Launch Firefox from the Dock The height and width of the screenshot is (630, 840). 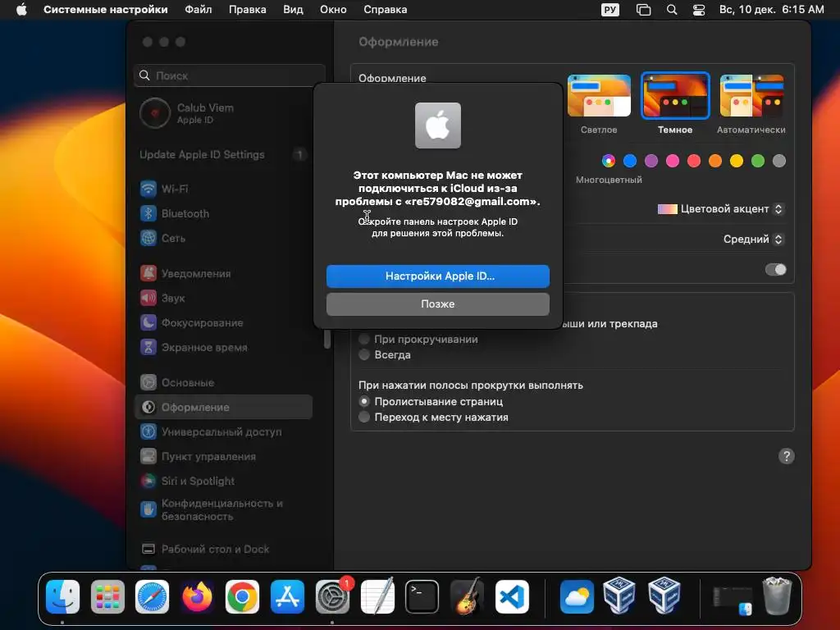pos(197,597)
